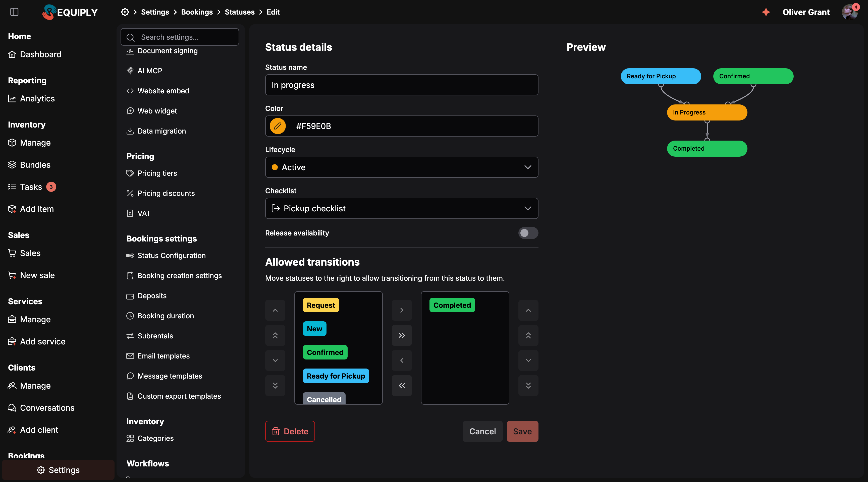Image resolution: width=868 pixels, height=482 pixels.
Task: Move one status right with single arrow
Action: tap(402, 310)
